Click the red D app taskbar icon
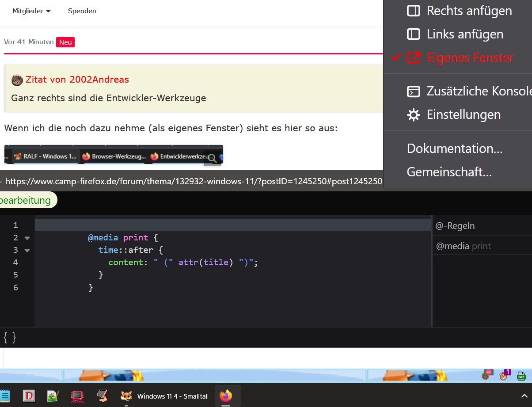 click(29, 396)
